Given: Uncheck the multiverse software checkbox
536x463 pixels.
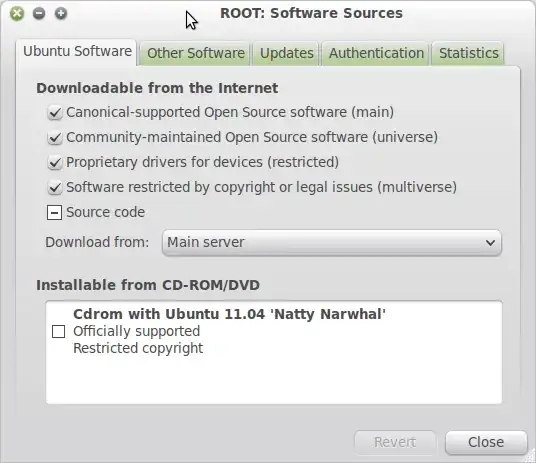Looking at the screenshot, I should [x=55, y=187].
